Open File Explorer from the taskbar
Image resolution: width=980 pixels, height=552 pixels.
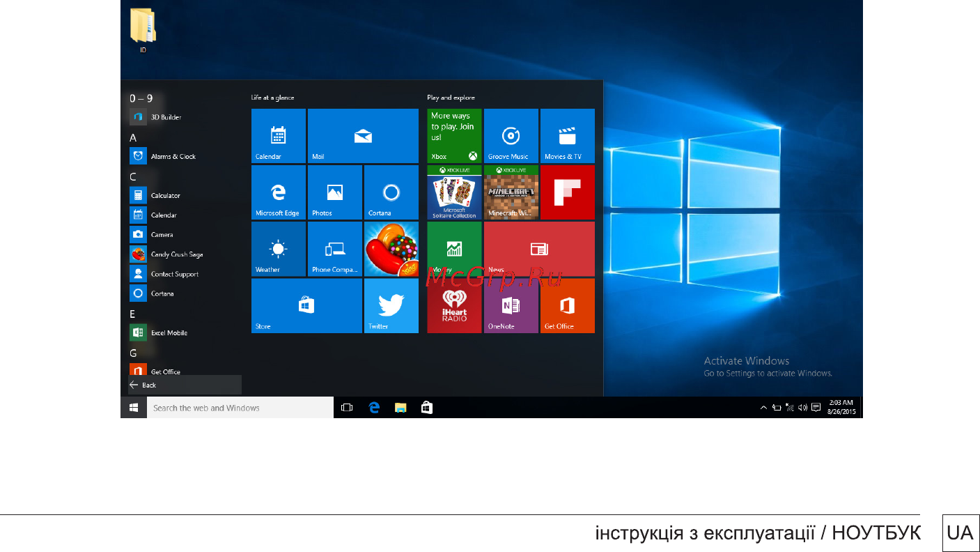tap(400, 408)
